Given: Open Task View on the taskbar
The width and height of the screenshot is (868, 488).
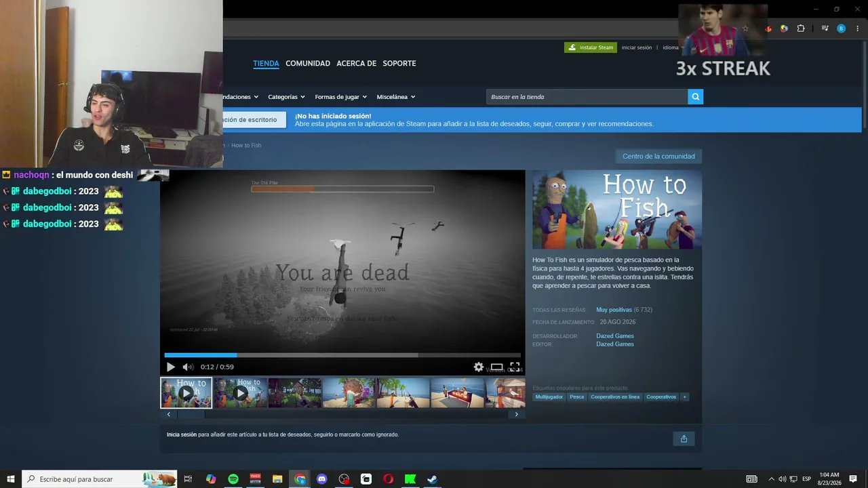Looking at the screenshot, I should pyautogui.click(x=188, y=479).
